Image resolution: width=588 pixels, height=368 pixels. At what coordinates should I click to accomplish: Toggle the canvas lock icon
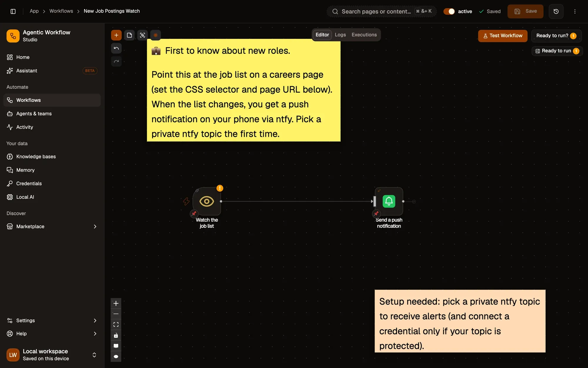[116, 335]
